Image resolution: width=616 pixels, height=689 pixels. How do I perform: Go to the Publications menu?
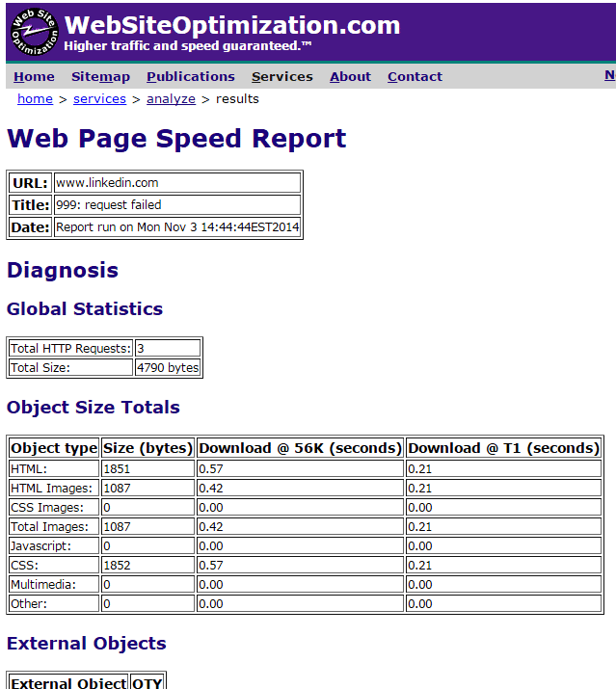coord(190,77)
